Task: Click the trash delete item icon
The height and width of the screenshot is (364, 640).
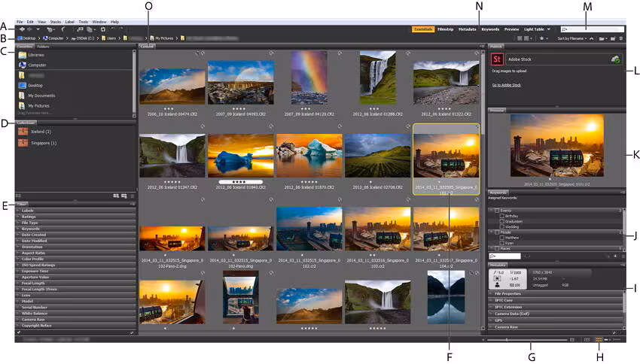Action: tap(621, 38)
